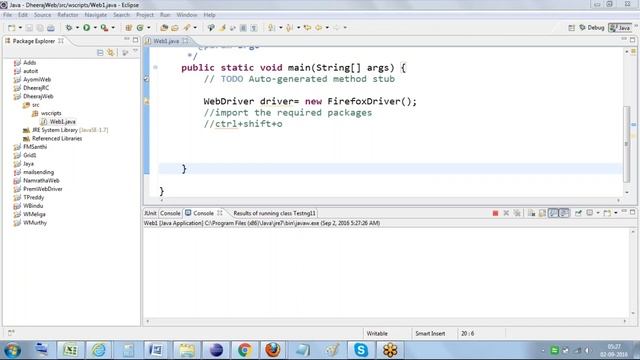The image size is (640, 360).
Task: Toggle Show Console When Output Changes
Action: pos(553,213)
